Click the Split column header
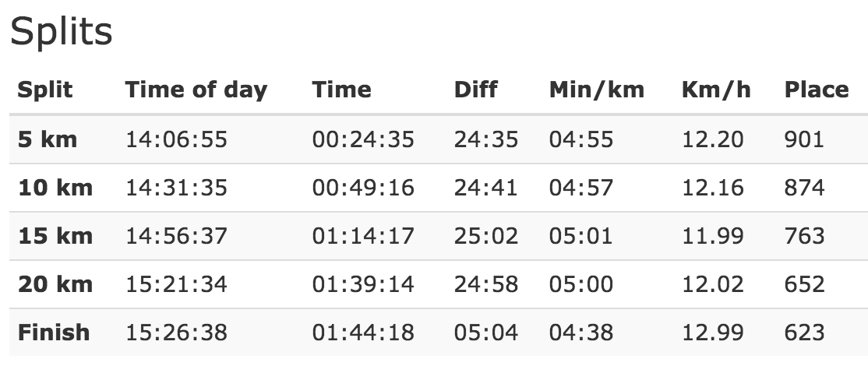Screen dimensions: 868x366 (x=45, y=90)
